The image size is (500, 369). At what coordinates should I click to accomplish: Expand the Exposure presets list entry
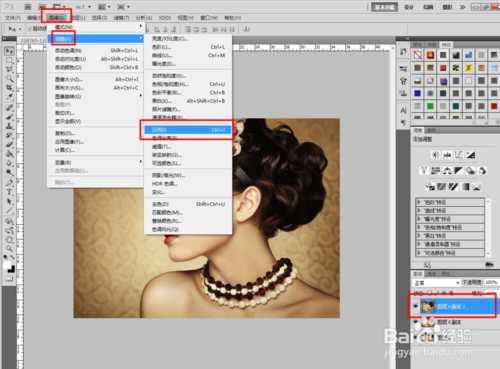pos(450,219)
